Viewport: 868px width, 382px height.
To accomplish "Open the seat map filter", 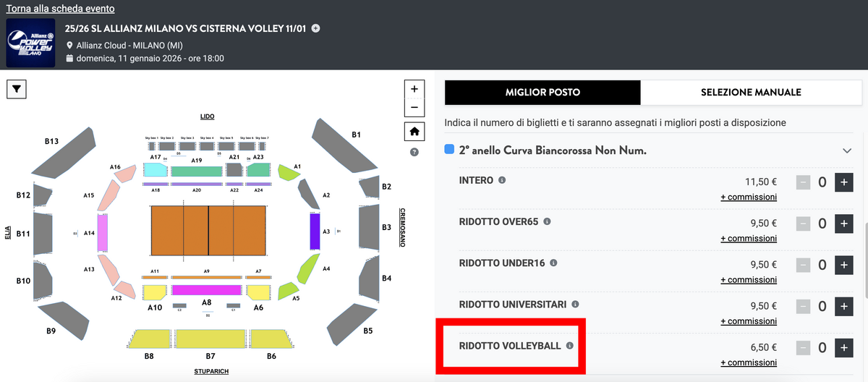I will [17, 89].
